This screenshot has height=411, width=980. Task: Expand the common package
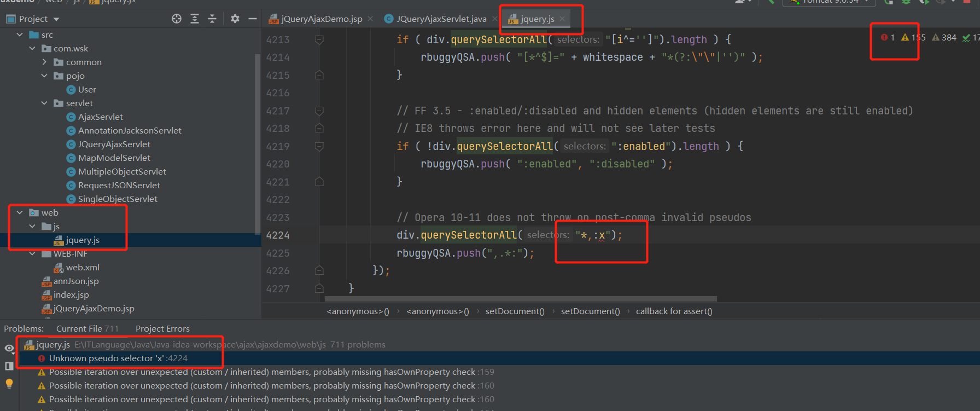tap(44, 62)
